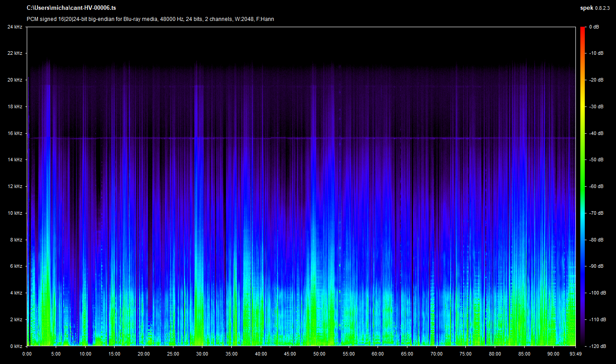The image size is (616, 364).
Task: Click the spek 0.8.2.3 version label
Action: (595, 8)
